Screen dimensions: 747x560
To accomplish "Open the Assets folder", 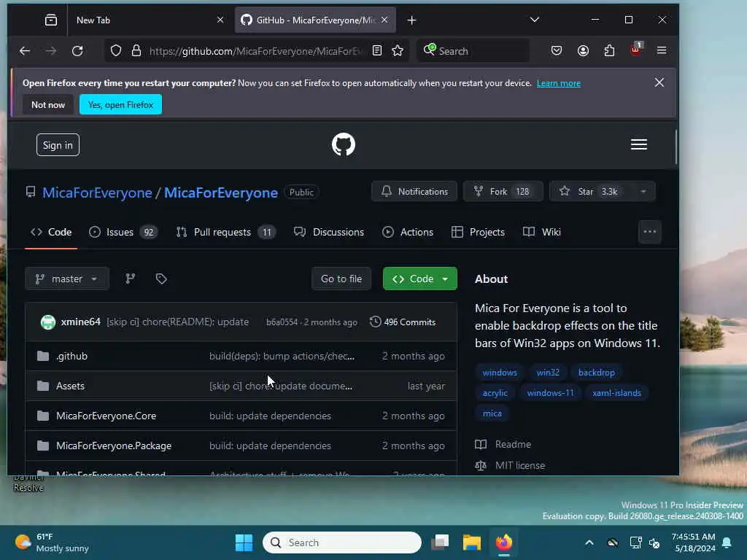I will (x=70, y=386).
